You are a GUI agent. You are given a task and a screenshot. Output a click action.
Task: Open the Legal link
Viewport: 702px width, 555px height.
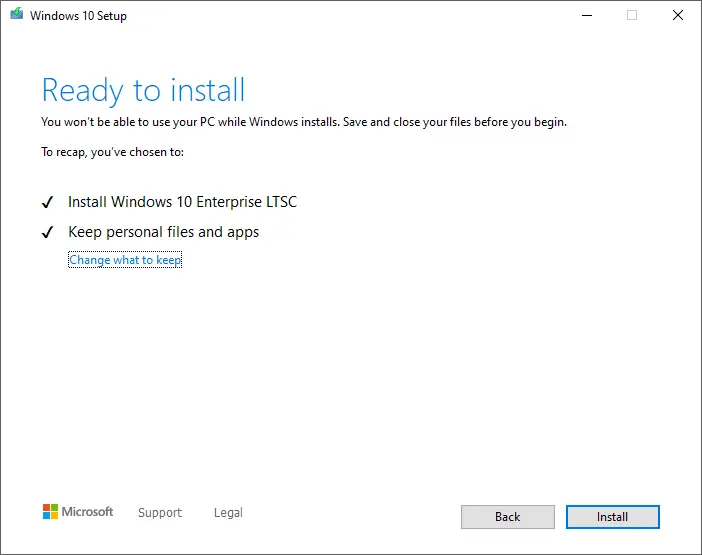tap(228, 512)
